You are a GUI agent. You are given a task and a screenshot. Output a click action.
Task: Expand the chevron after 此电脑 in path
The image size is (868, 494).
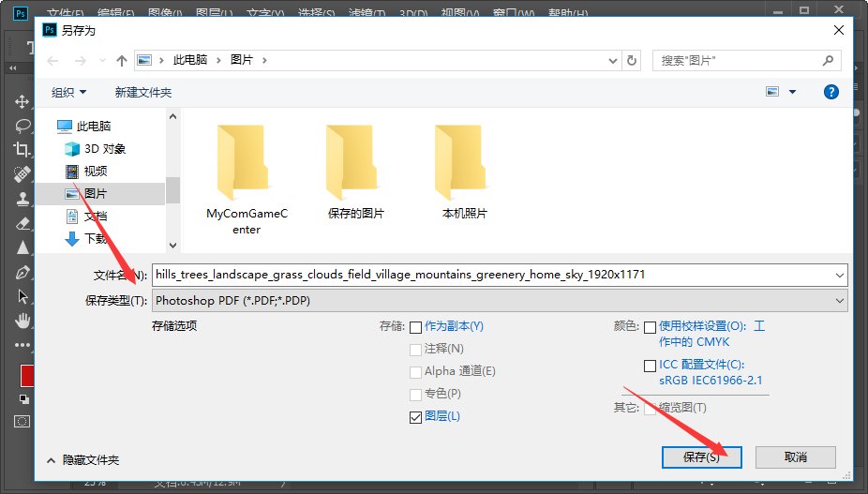(x=218, y=60)
